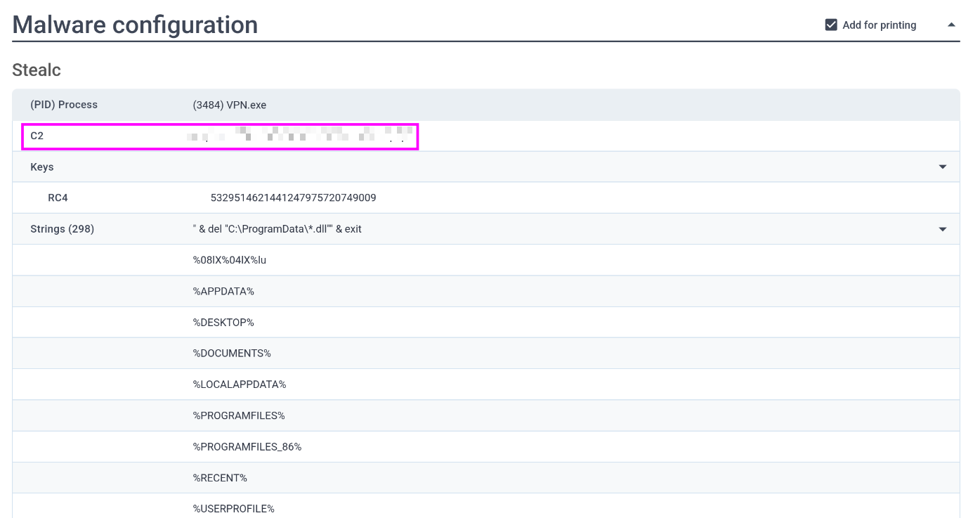The height and width of the screenshot is (518, 980).
Task: Click the RC4 key value 5329514621441247975720749009
Action: (x=293, y=198)
